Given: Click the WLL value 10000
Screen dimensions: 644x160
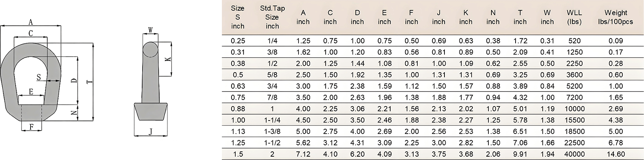Looking at the screenshot, I should [x=574, y=109].
